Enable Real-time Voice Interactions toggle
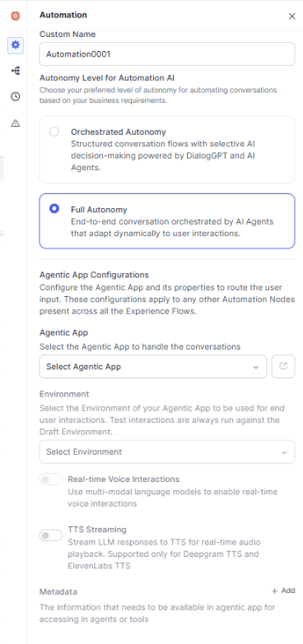The image size is (303, 644). coord(50,480)
